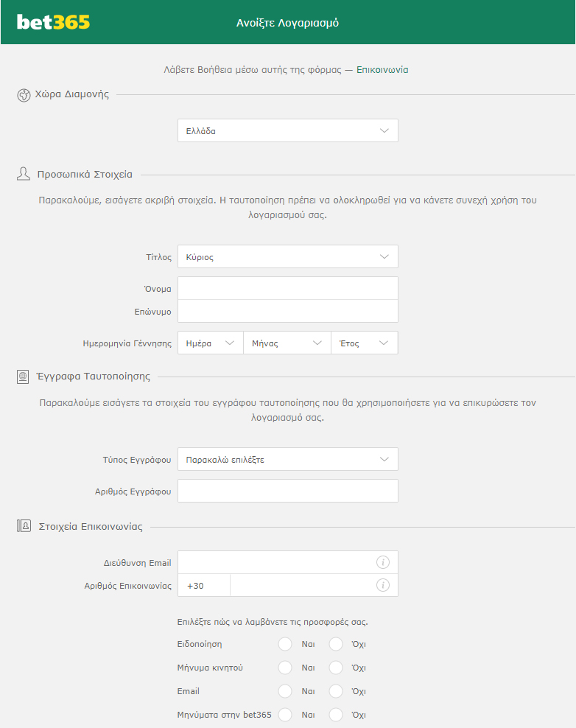Screen dimensions: 576x728
Task: Expand the Μήνας birth month dropdown
Action: pyautogui.click(x=287, y=343)
